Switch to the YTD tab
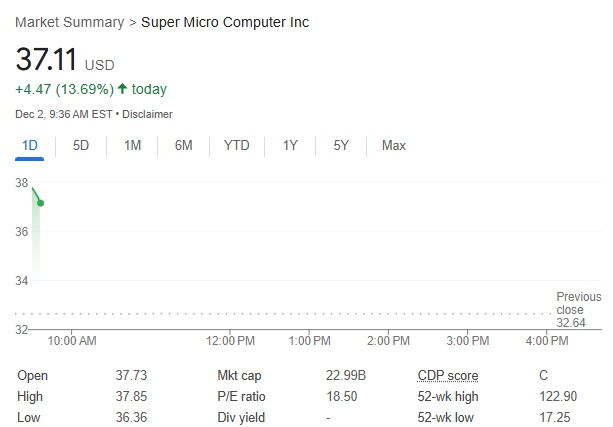Viewport: 613px width, 427px height. pos(237,146)
